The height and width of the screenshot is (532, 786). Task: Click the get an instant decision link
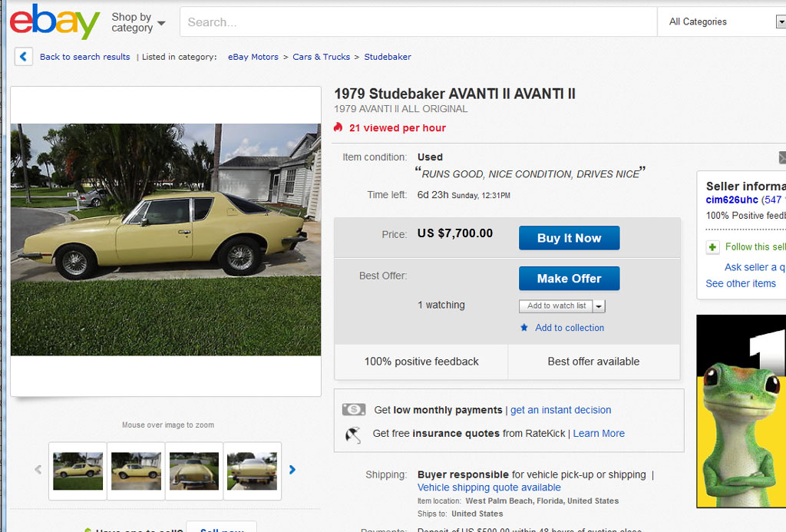560,410
